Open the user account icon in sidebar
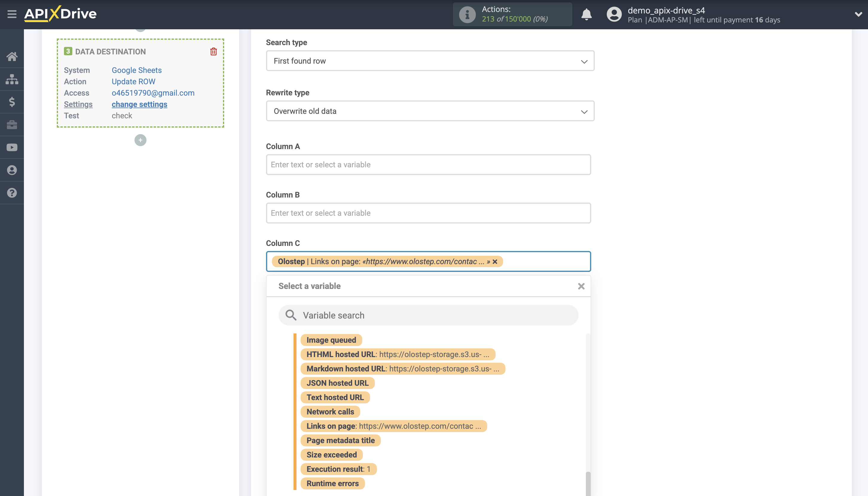Viewport: 868px width, 496px height. coord(12,170)
